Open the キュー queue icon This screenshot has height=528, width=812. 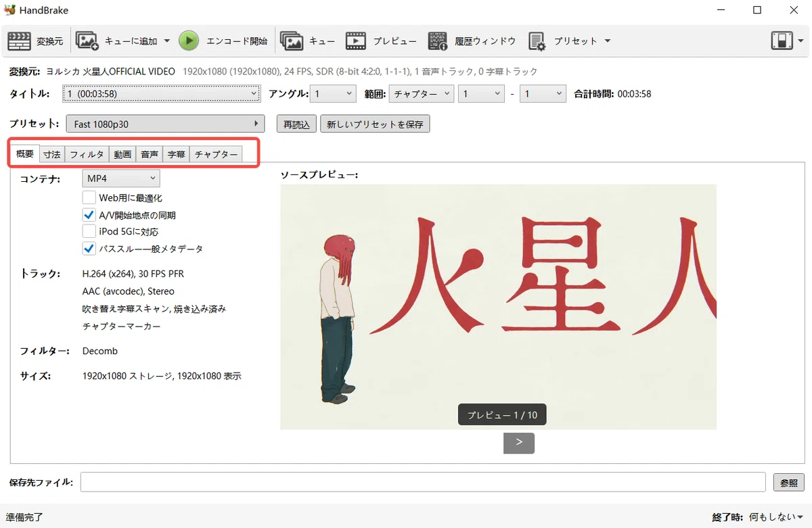[x=292, y=41]
